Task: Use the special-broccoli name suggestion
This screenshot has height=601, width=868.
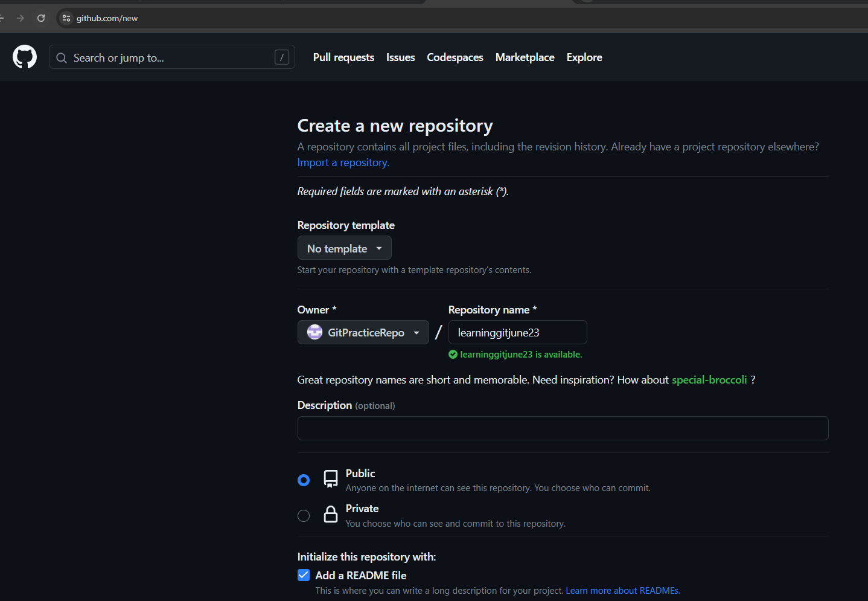Action: [709, 380]
